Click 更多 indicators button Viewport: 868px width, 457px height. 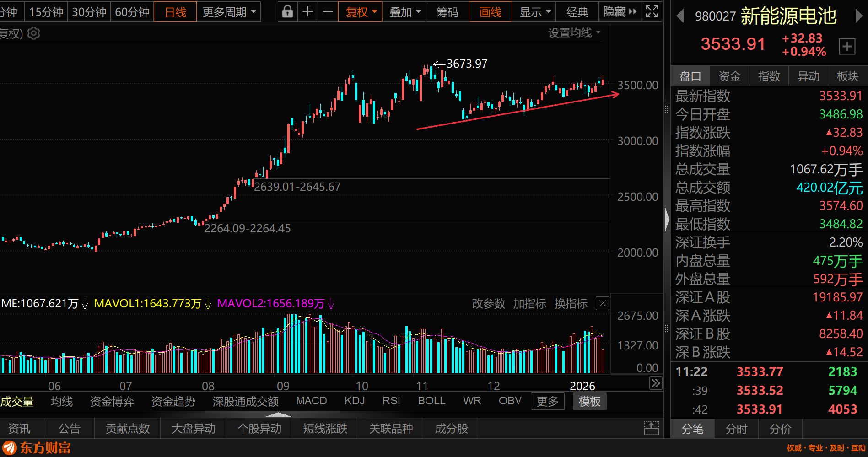548,402
